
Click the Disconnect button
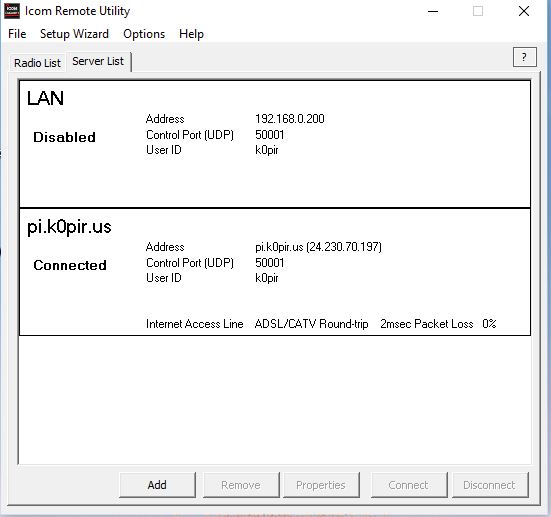pos(490,485)
